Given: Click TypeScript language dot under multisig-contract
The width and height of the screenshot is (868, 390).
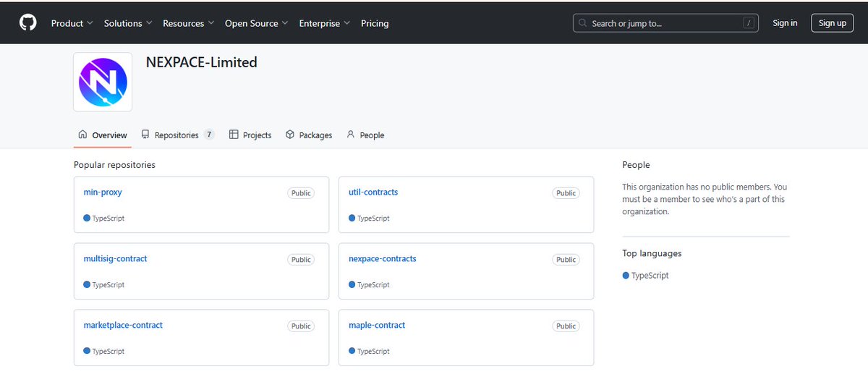Looking at the screenshot, I should click(x=87, y=284).
